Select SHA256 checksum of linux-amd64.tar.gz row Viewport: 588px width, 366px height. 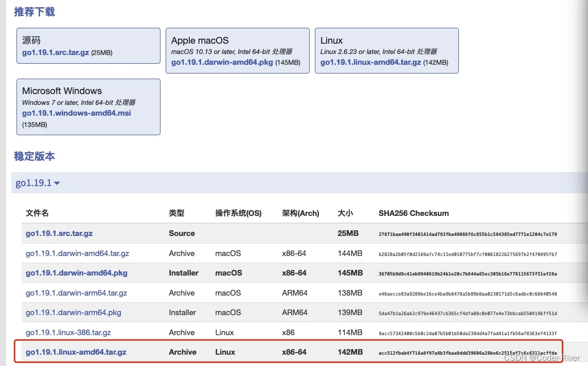tap(468, 353)
